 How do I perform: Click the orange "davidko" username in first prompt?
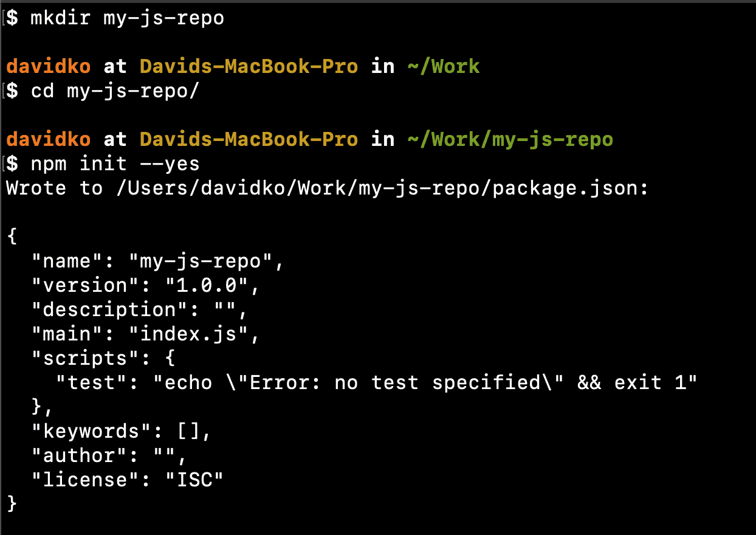coord(48,66)
